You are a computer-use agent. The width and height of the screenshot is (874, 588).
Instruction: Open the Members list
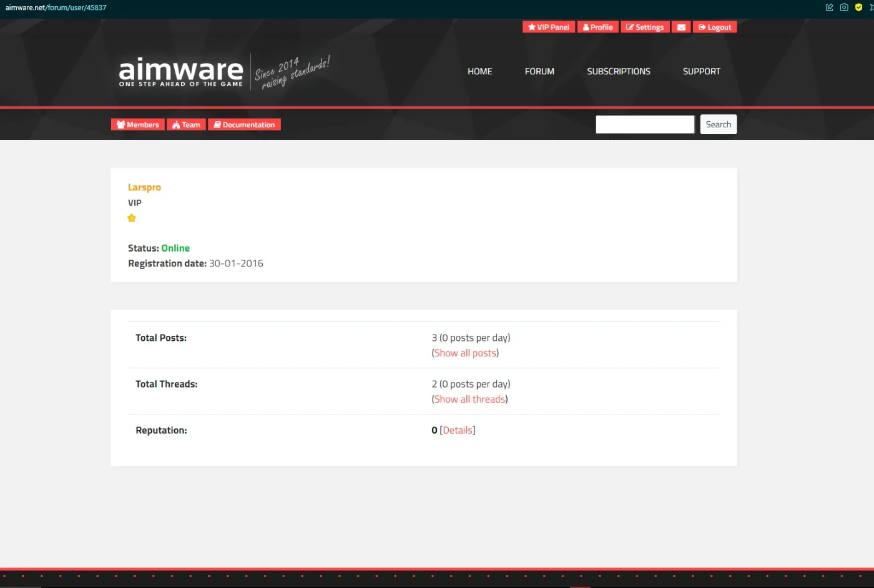coord(138,125)
